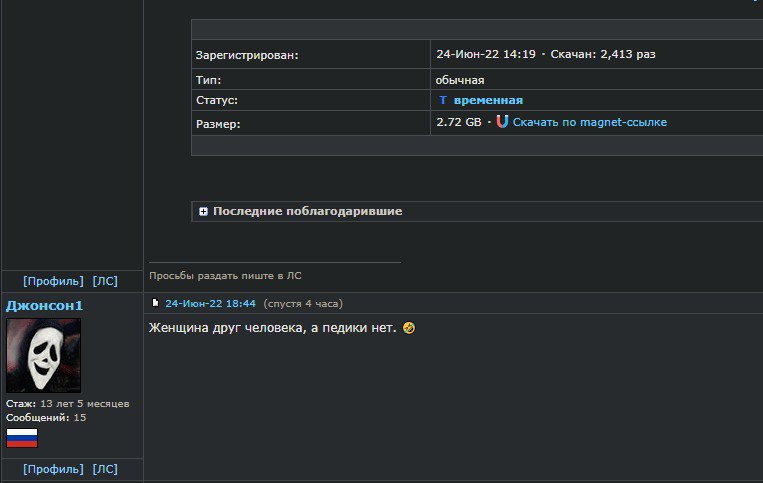Screen dimensions: 763x483
Task: Click Джонсон1's ghost mask avatar
Action: point(44,355)
